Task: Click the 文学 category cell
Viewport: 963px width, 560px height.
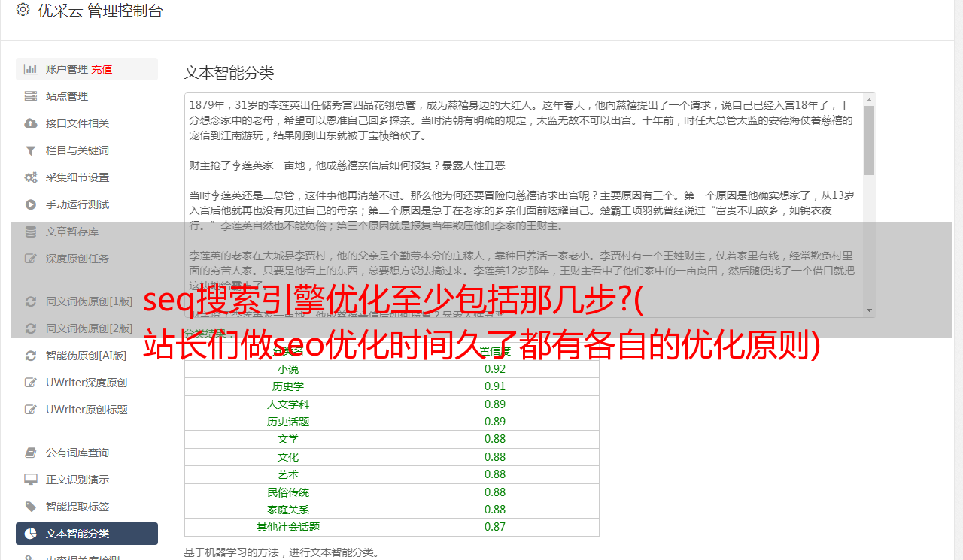Action: [x=288, y=439]
